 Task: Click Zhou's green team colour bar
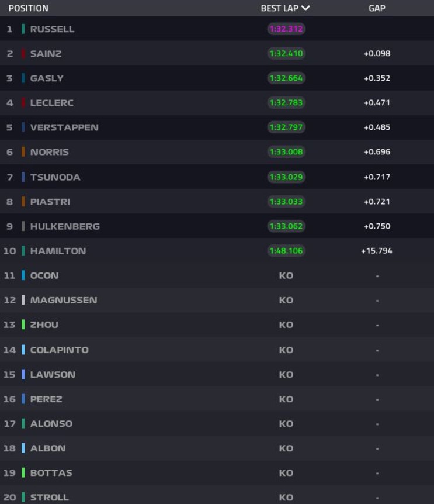[x=23, y=325]
